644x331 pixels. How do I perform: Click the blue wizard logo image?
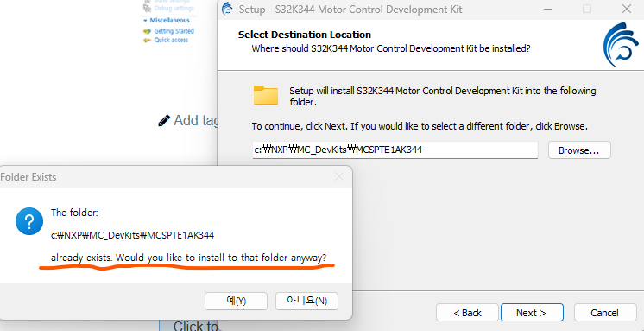(621, 44)
